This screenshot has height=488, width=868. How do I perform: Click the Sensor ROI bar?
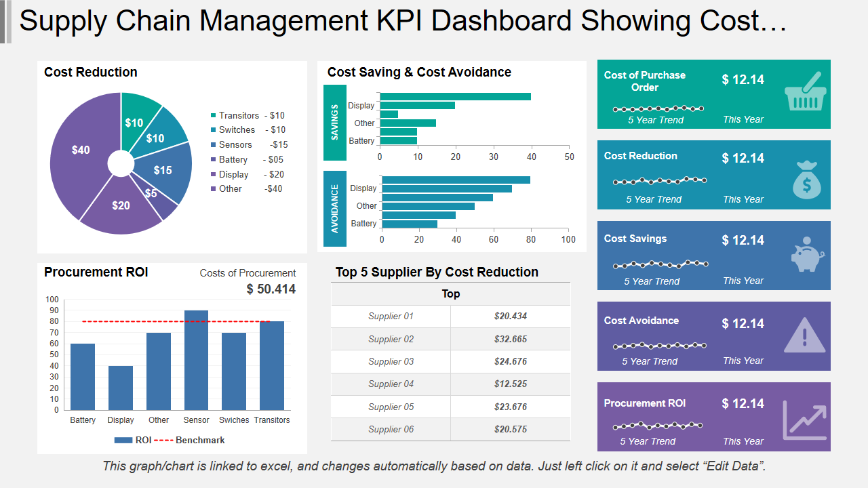click(x=196, y=360)
